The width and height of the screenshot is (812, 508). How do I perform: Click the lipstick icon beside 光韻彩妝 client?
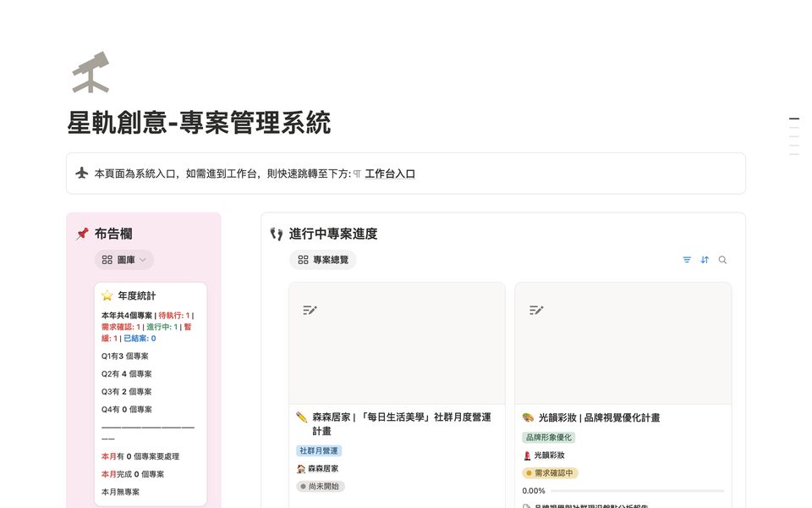point(527,456)
